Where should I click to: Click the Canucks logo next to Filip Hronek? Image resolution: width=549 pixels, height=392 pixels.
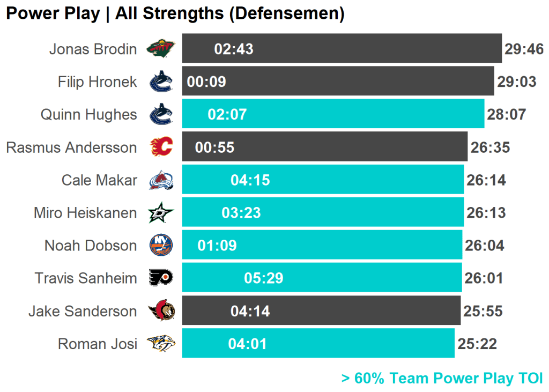pos(161,82)
